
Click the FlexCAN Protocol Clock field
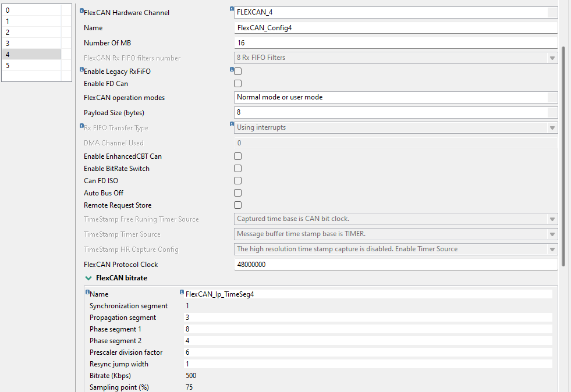(x=396, y=265)
